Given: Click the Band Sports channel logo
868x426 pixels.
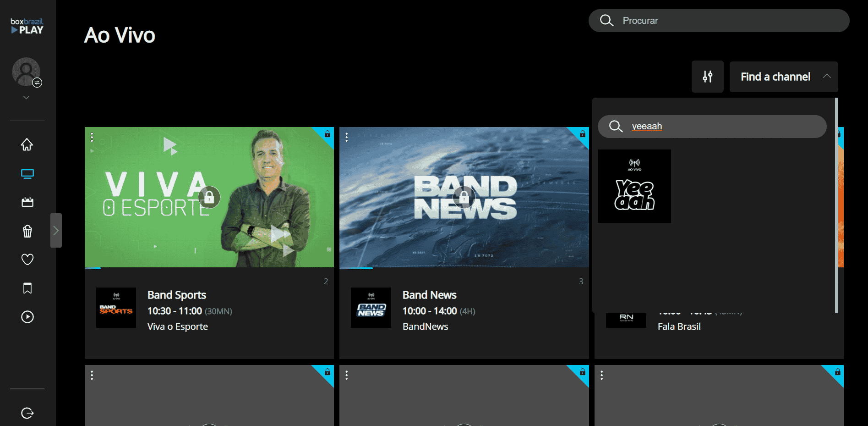Looking at the screenshot, I should pyautogui.click(x=116, y=308).
